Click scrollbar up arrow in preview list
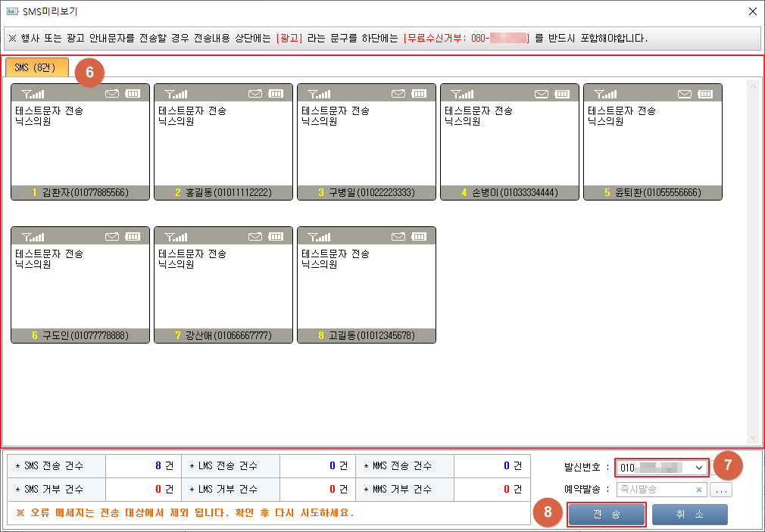This screenshot has height=532, width=765. click(x=752, y=86)
